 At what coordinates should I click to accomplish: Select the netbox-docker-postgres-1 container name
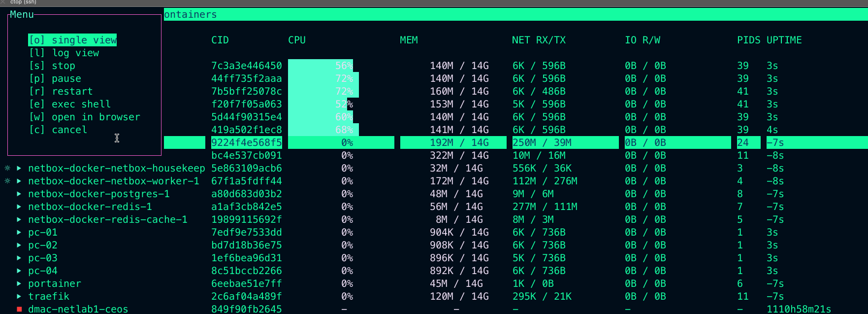99,194
